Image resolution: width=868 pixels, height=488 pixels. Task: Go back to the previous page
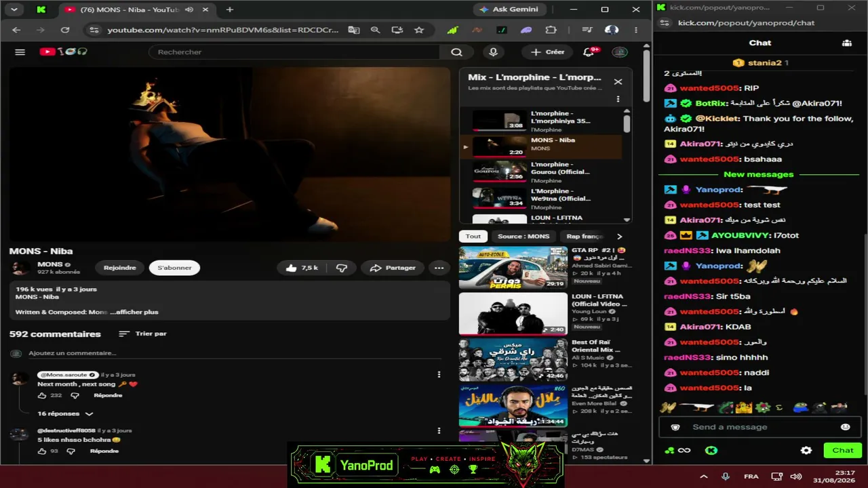[x=16, y=30]
